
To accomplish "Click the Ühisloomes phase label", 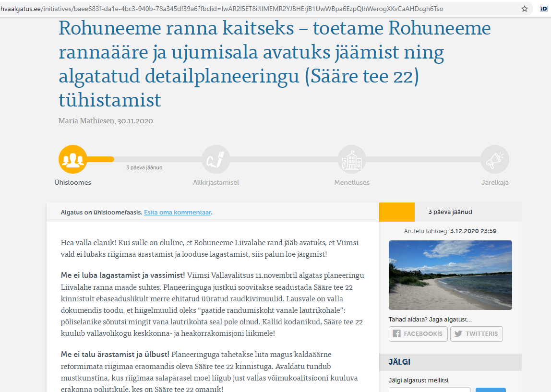I will click(73, 183).
